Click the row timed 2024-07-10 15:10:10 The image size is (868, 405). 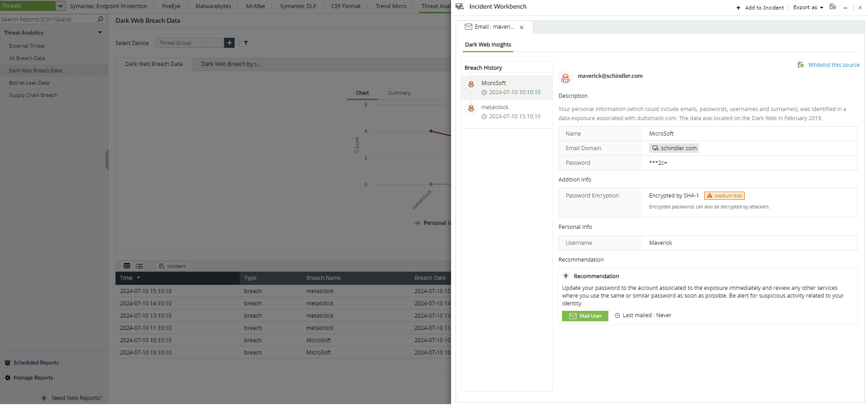point(283,291)
